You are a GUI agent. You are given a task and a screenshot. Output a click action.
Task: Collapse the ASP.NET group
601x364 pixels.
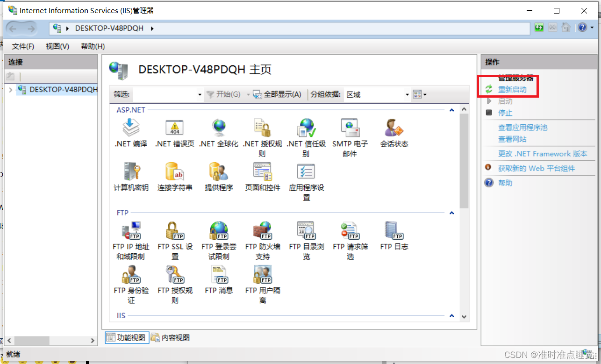(451, 110)
